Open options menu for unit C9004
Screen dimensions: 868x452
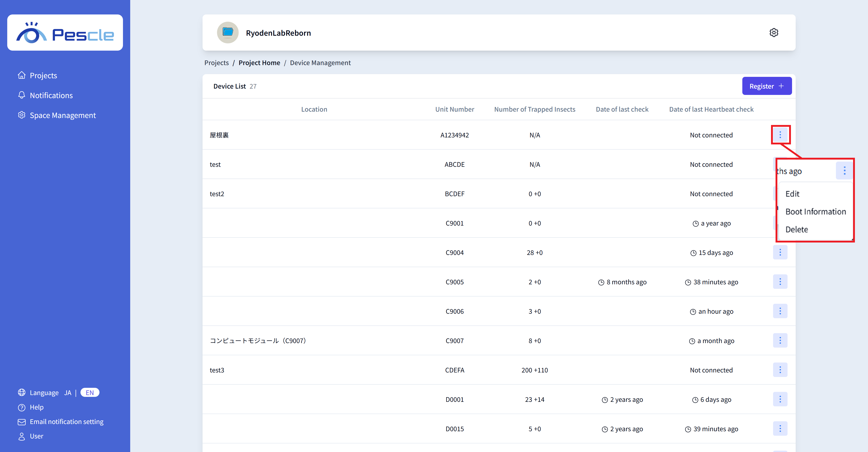click(x=780, y=252)
